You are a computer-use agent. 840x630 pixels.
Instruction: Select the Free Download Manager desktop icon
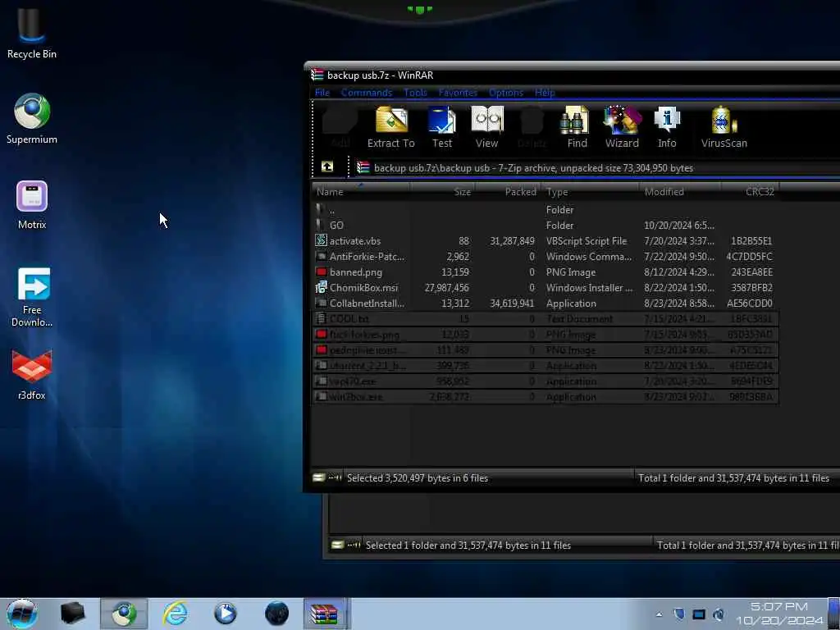point(32,297)
